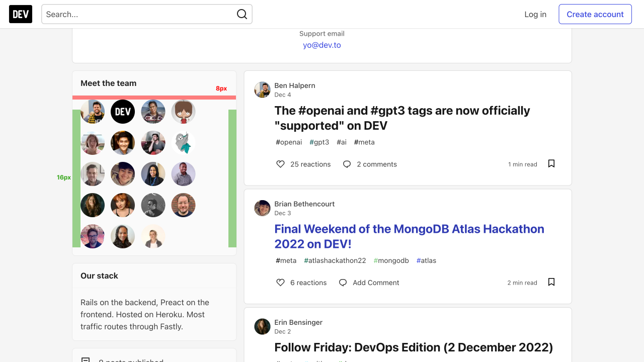Toggle a reaction on the Follow Friday post
Image resolution: width=644 pixels, height=362 pixels.
pyautogui.click(x=280, y=361)
